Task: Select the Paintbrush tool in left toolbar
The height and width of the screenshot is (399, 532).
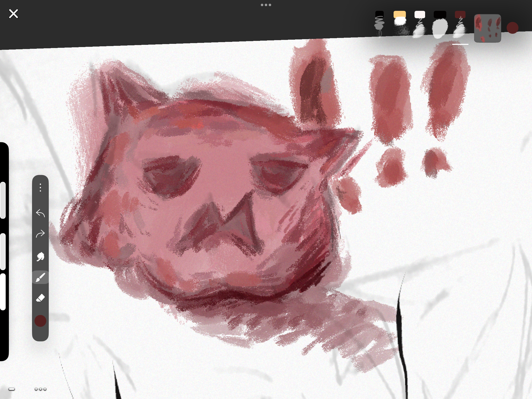Action: pos(40,277)
